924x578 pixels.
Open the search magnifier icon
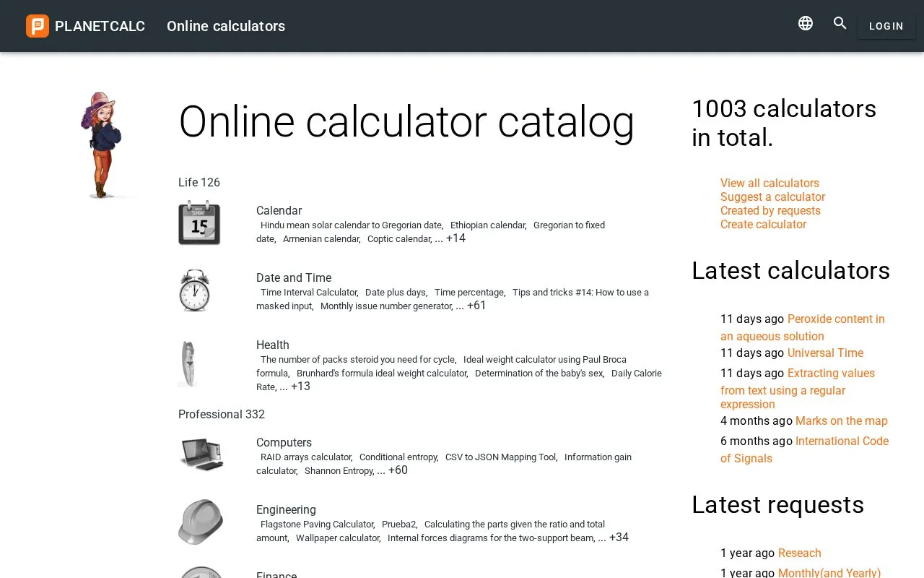coord(840,23)
